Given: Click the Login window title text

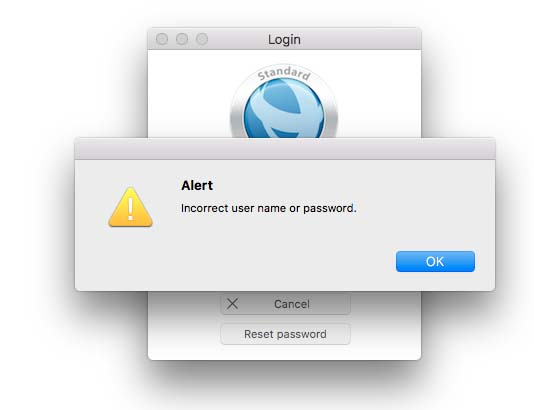Looking at the screenshot, I should tap(284, 40).
